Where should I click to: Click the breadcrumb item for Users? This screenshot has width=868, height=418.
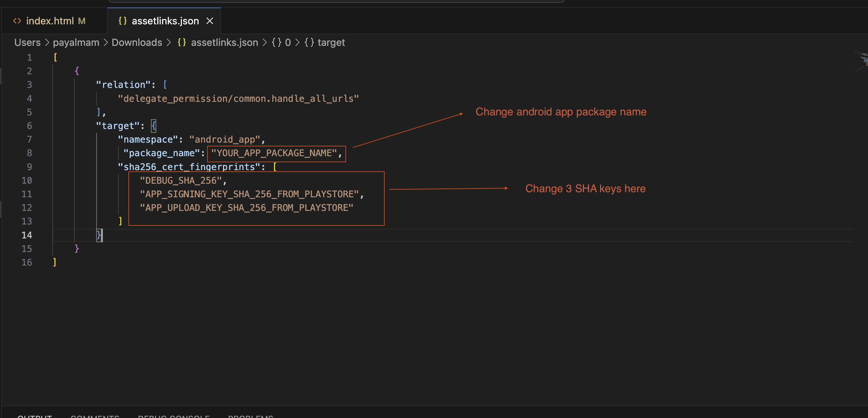pos(27,43)
